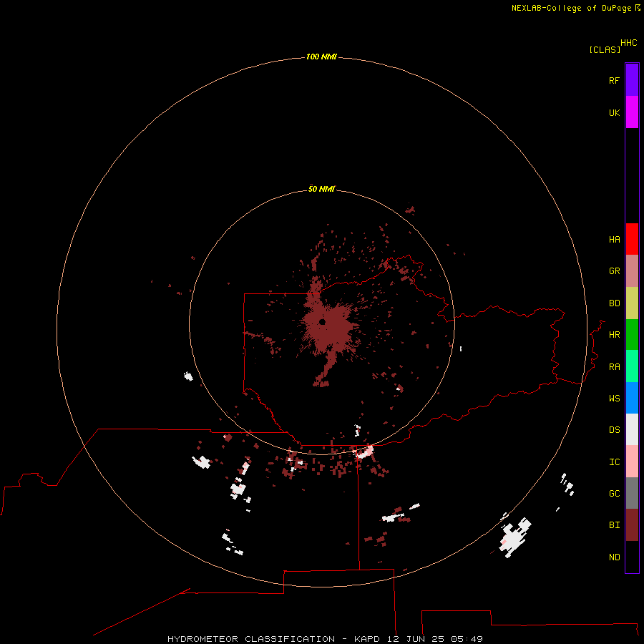644x644 pixels.
Task: Click the BI biological brown swatch
Action: 632,525
